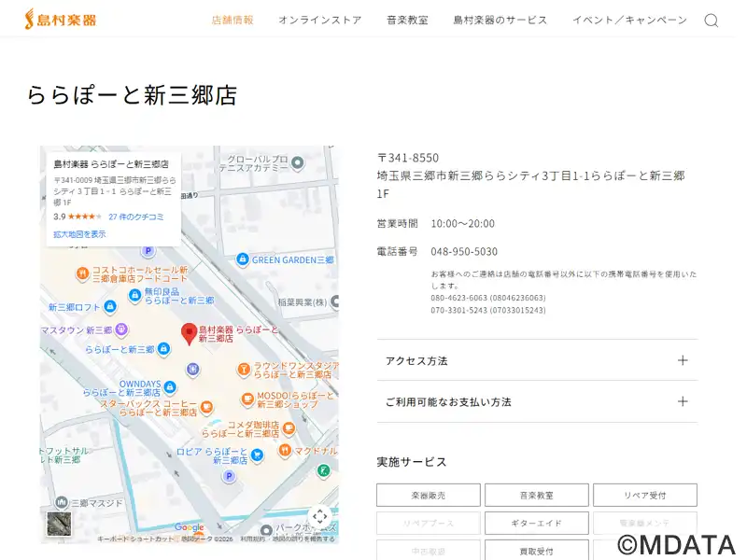
Task: Select the GREEN GARDEN三郷 shop marker
Action: tap(243, 259)
